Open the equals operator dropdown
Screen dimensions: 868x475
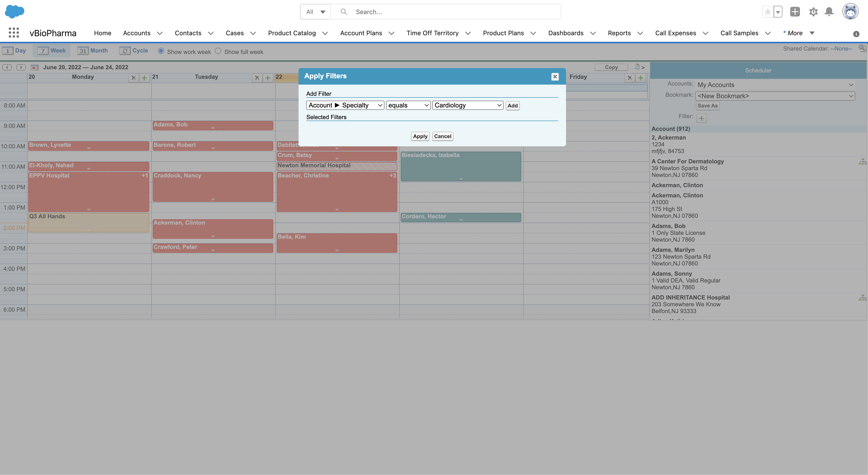408,106
